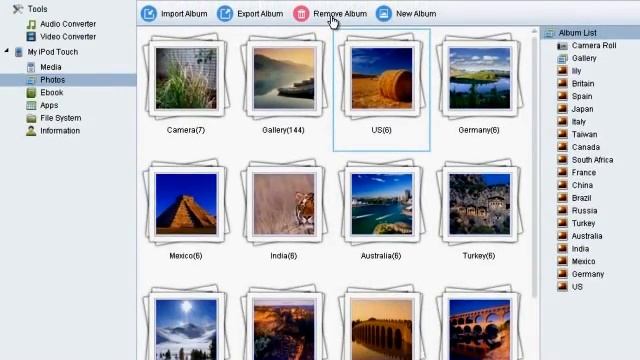
Task: Click the Camera Roll icon in Album List
Action: (x=562, y=46)
